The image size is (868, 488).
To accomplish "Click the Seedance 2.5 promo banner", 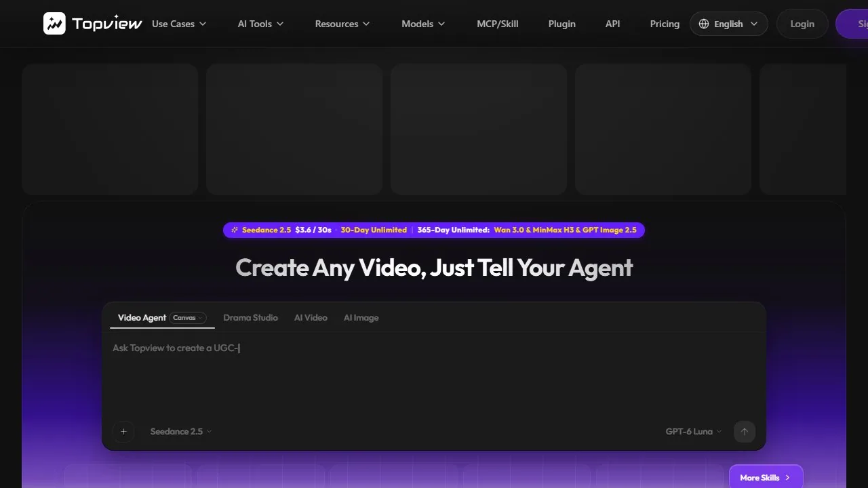I will pos(434,230).
